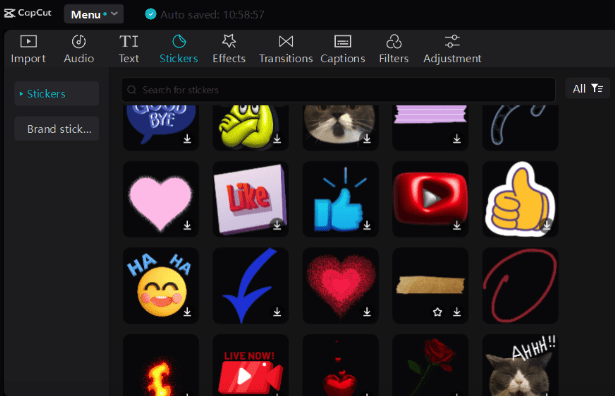Screen dimensions: 615x396
Task: Expand the Stickers sidebar category
Action: coord(56,94)
